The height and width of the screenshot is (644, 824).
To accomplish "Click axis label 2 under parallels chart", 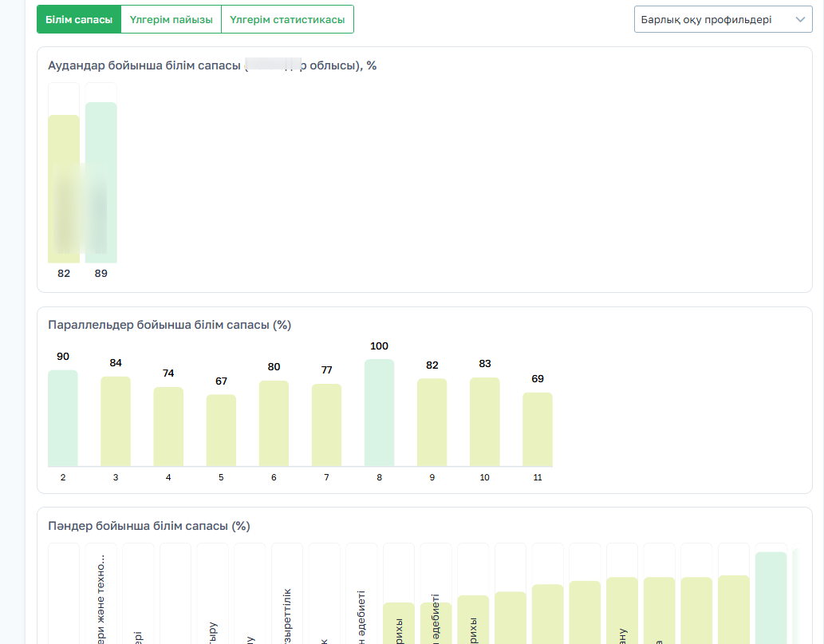I will pyautogui.click(x=63, y=477).
